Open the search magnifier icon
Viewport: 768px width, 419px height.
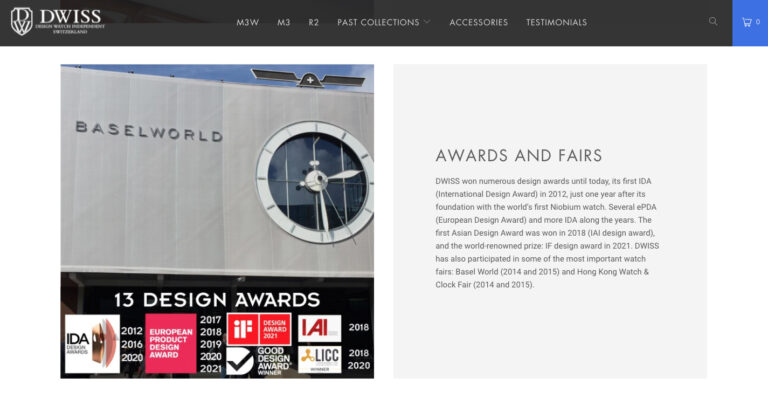(x=713, y=21)
